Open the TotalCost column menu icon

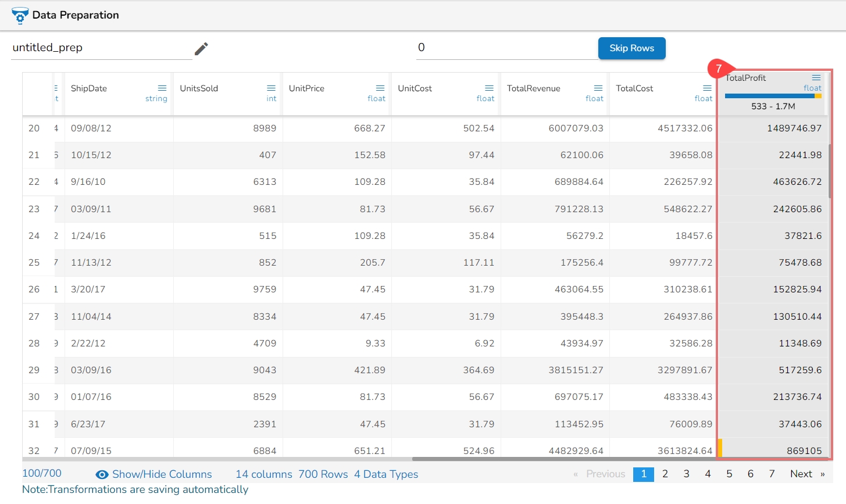(707, 88)
